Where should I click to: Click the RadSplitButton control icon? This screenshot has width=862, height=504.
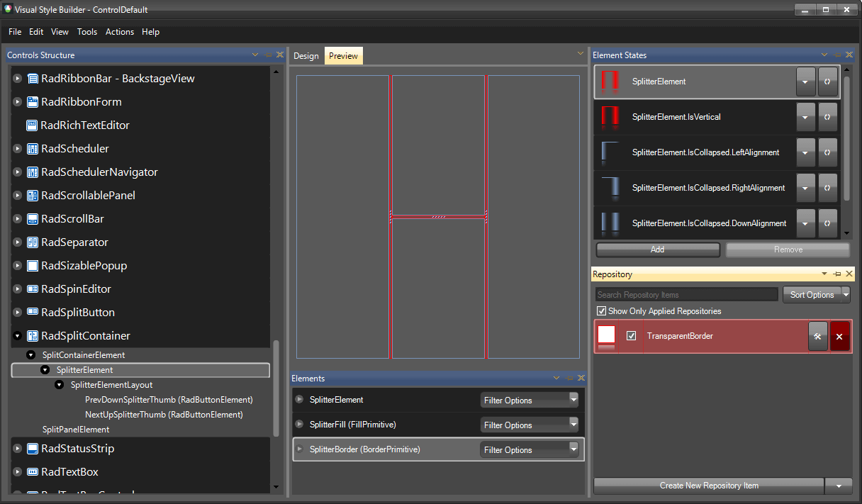[x=32, y=313]
